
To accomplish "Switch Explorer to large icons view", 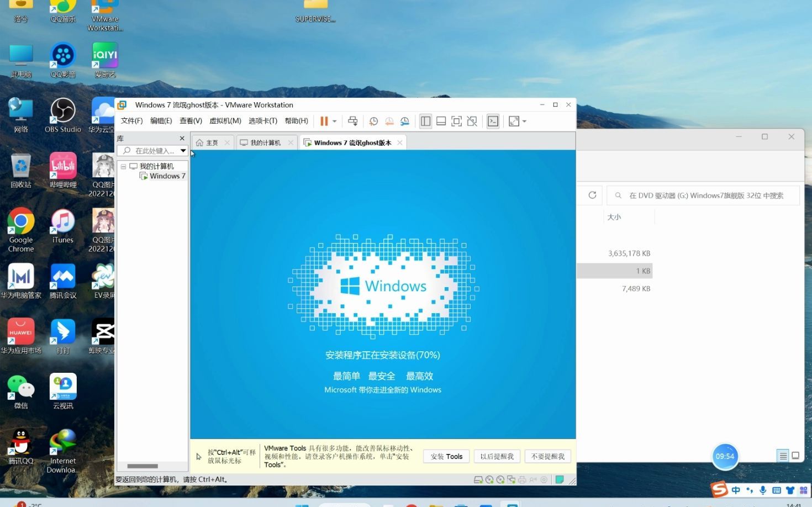I will click(x=795, y=456).
